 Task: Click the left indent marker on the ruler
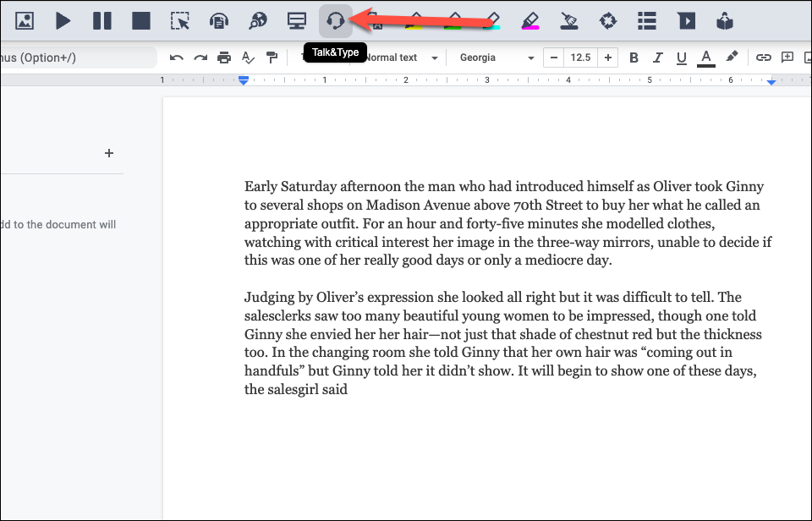244,80
